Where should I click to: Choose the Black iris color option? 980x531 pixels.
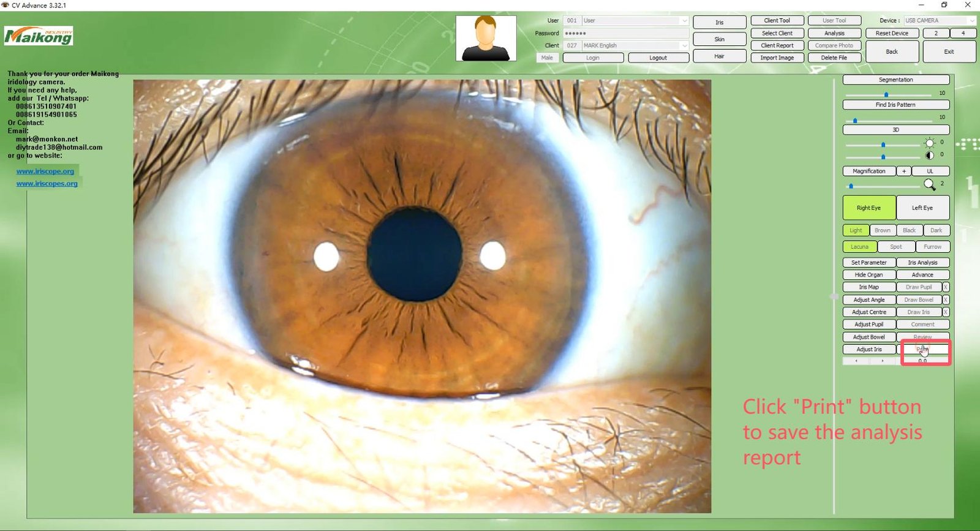(x=910, y=230)
